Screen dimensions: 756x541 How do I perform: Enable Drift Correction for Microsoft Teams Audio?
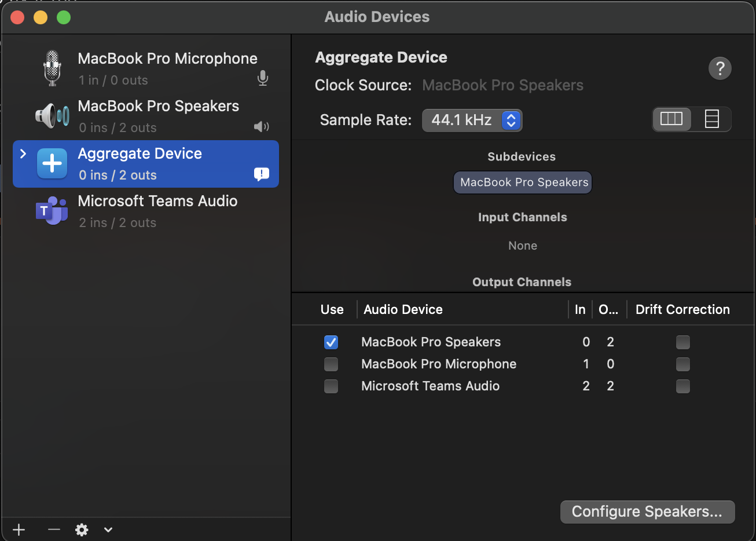pyautogui.click(x=683, y=386)
